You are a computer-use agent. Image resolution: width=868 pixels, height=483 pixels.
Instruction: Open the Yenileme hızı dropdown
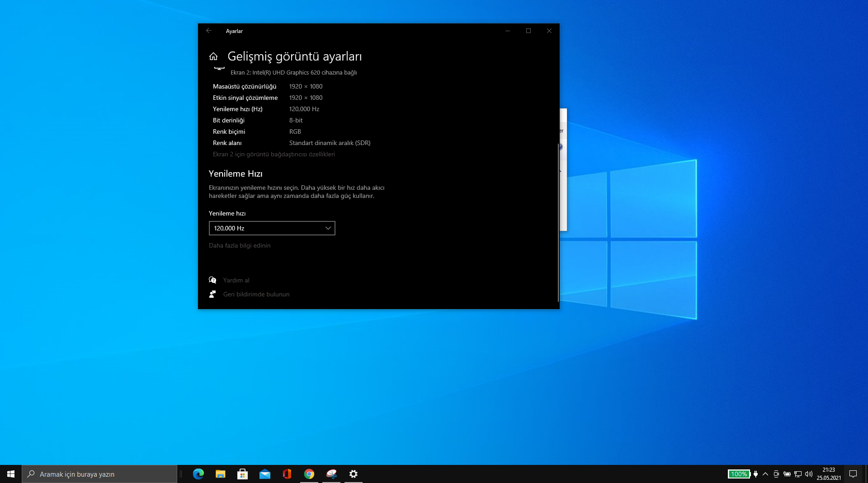point(272,228)
